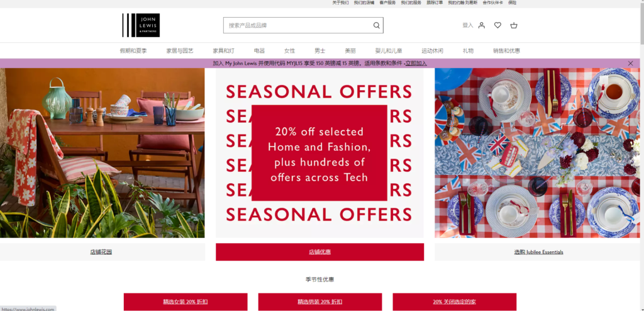The width and height of the screenshot is (644, 311).
Task: Click 选购 Jubilee Essentials link
Action: [538, 252]
